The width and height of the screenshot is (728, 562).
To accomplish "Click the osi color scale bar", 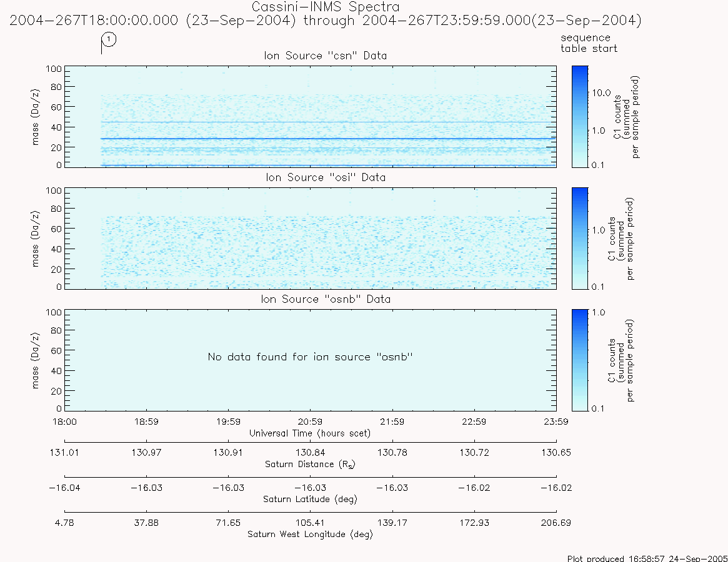I will pos(580,239).
